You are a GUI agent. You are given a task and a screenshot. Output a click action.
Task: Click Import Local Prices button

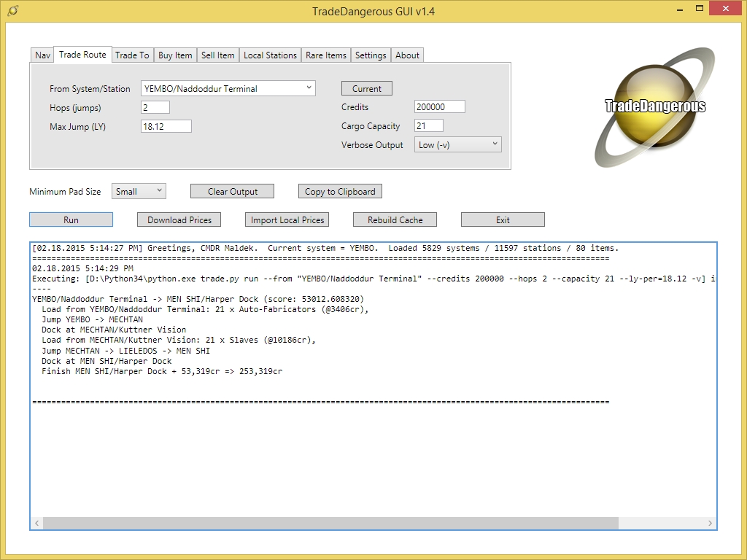click(287, 219)
